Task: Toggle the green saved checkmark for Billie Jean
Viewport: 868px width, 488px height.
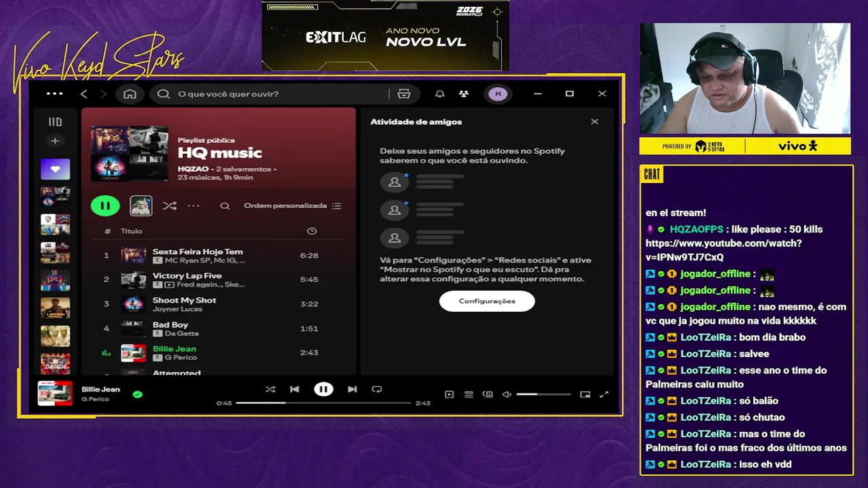Action: 138,394
